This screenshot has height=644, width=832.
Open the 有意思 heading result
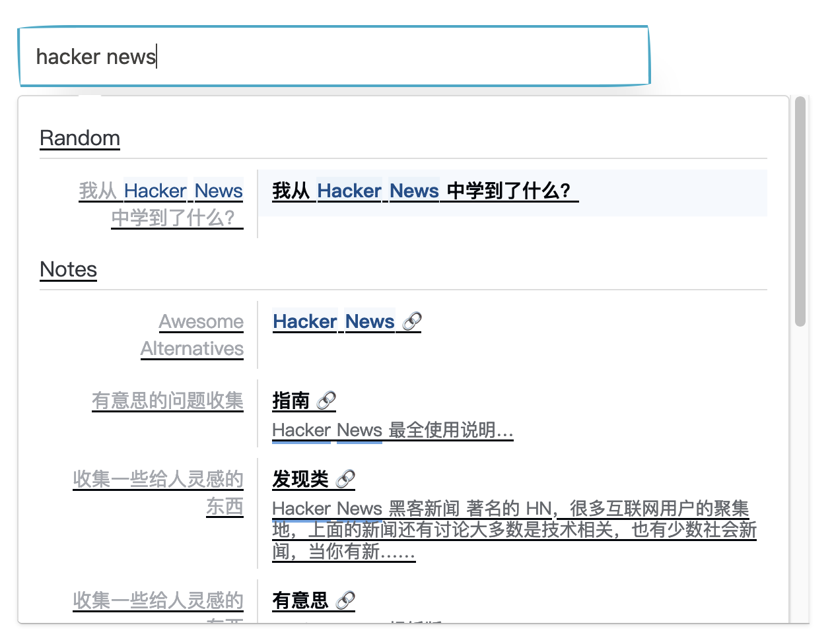(x=300, y=600)
